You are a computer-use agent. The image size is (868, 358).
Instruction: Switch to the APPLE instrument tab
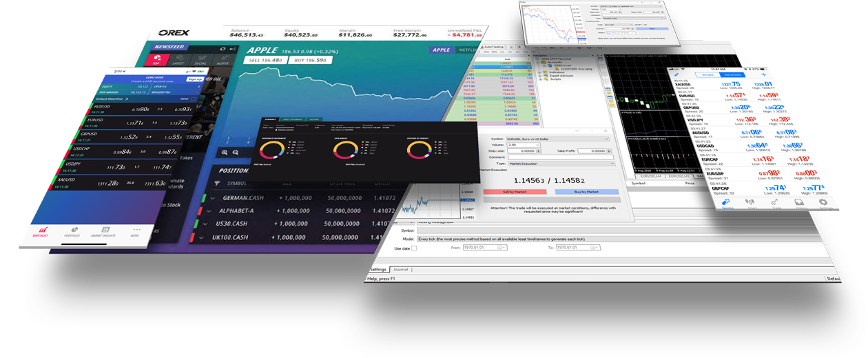point(441,50)
